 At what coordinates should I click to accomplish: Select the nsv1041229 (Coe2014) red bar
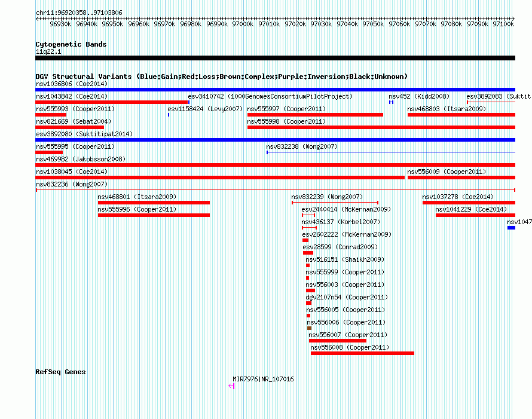click(475, 215)
